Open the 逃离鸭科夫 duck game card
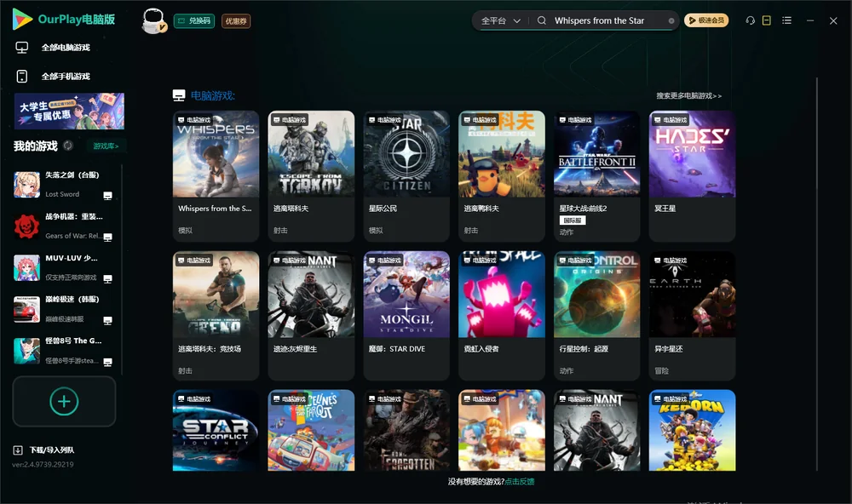Screen dimensions: 852x504 [502, 176]
